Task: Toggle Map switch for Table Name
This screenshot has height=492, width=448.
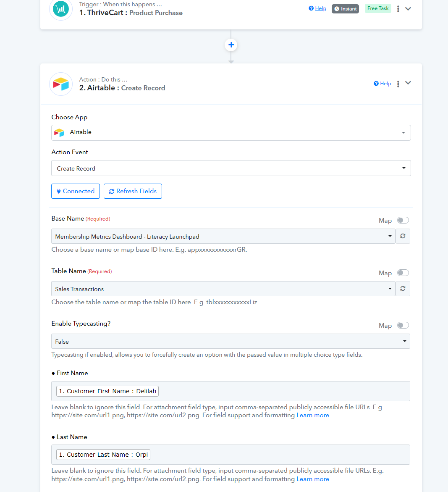Action: tap(403, 273)
